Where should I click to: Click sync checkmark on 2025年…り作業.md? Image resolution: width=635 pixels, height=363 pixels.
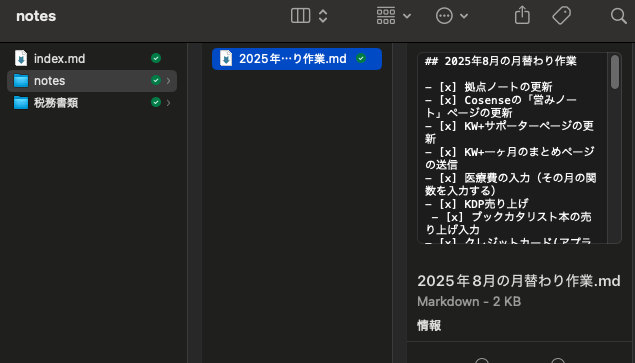pos(361,58)
